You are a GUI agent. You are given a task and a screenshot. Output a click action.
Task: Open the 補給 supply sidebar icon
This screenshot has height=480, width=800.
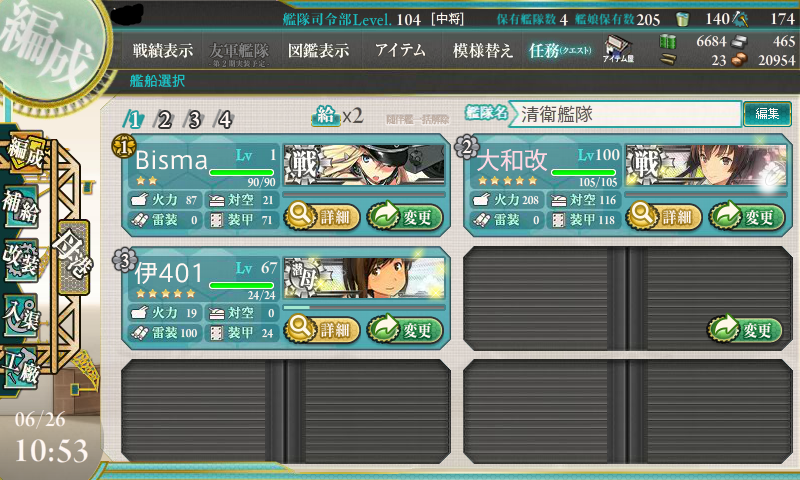(21, 207)
